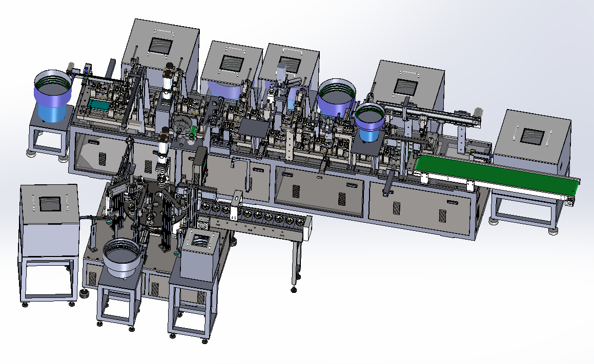Image resolution: width=594 pixels, height=364 pixels.
Task: Click the teal plate on the left station
Action: [x=98, y=105]
